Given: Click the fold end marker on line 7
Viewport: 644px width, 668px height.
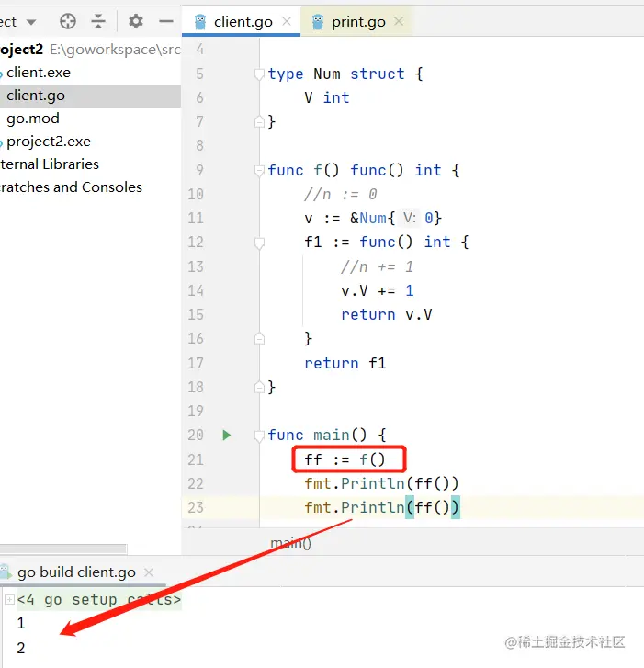Looking at the screenshot, I should (259, 122).
